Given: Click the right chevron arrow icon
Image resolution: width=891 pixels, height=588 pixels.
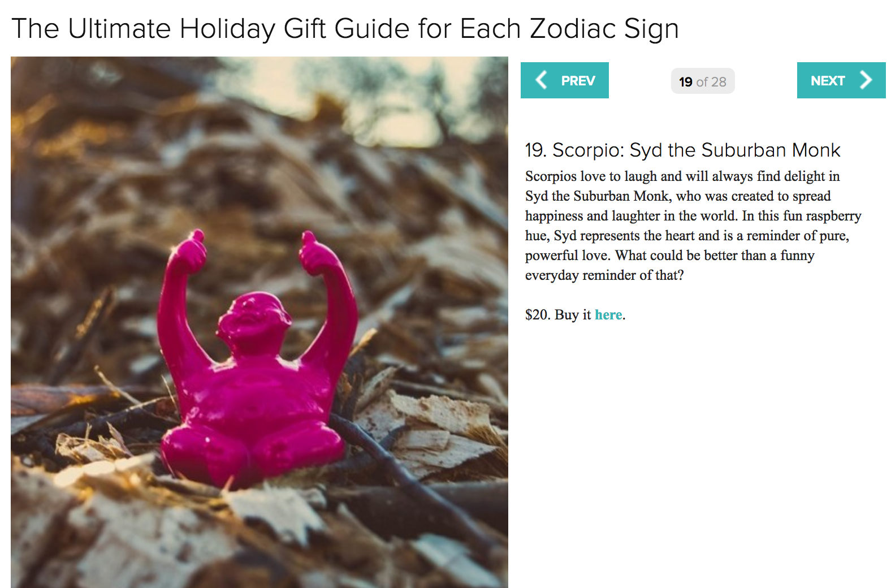Looking at the screenshot, I should coord(866,80).
